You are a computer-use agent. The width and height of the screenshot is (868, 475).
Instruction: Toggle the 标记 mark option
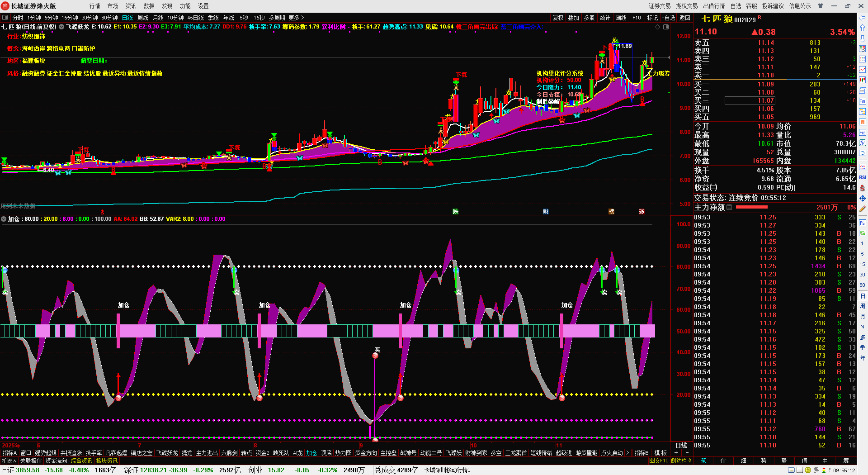tap(652, 18)
